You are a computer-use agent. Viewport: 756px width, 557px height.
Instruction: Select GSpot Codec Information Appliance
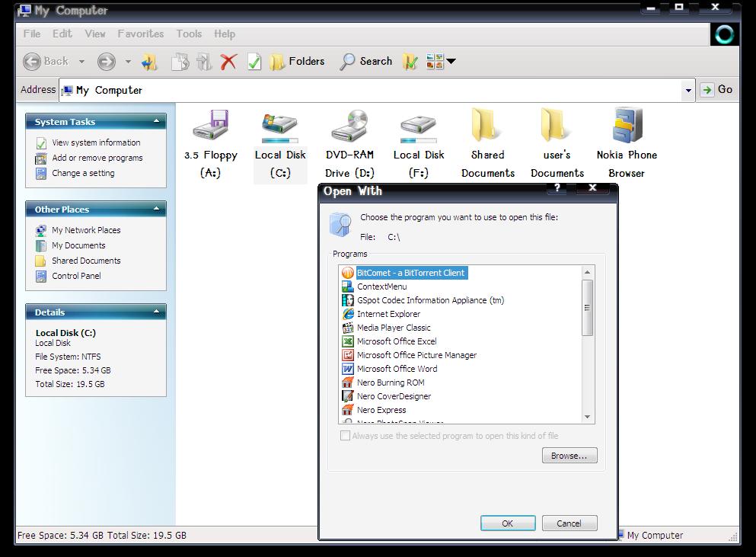tap(431, 300)
